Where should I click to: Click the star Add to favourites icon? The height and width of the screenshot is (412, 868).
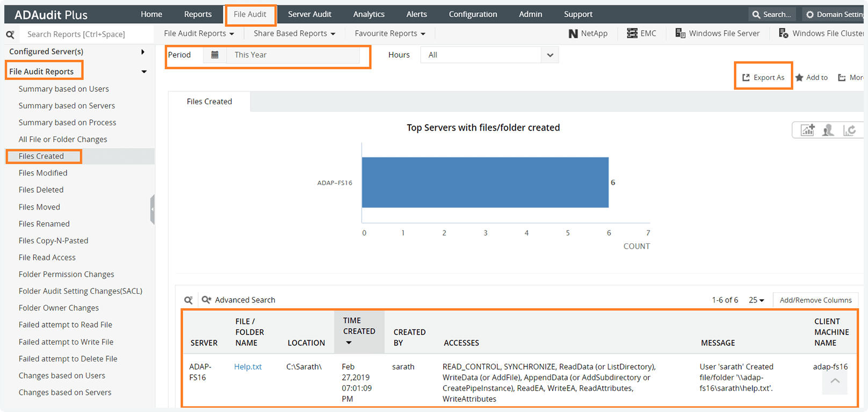tap(799, 77)
